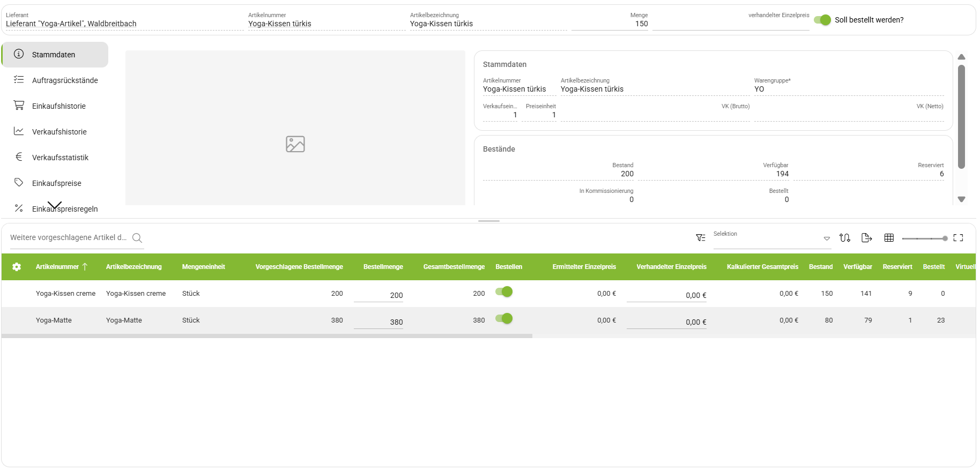
Task: Click the scroll up arrow in details panel
Action: coord(962,57)
